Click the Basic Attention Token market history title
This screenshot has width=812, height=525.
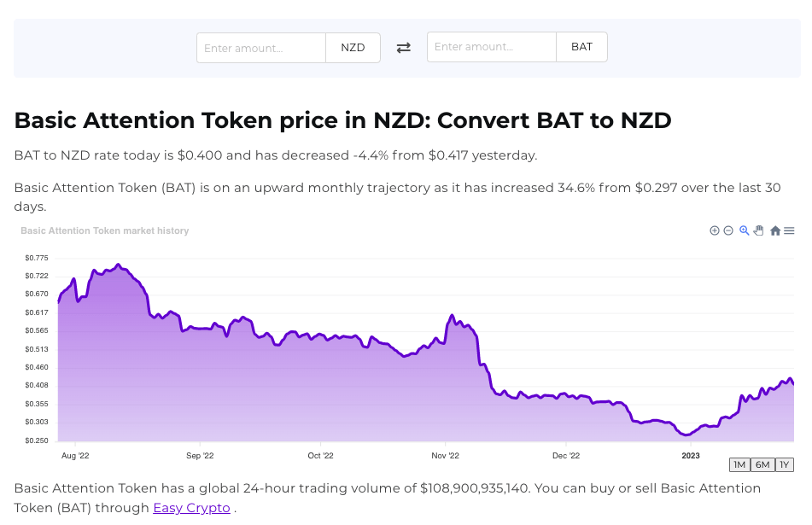coord(104,230)
